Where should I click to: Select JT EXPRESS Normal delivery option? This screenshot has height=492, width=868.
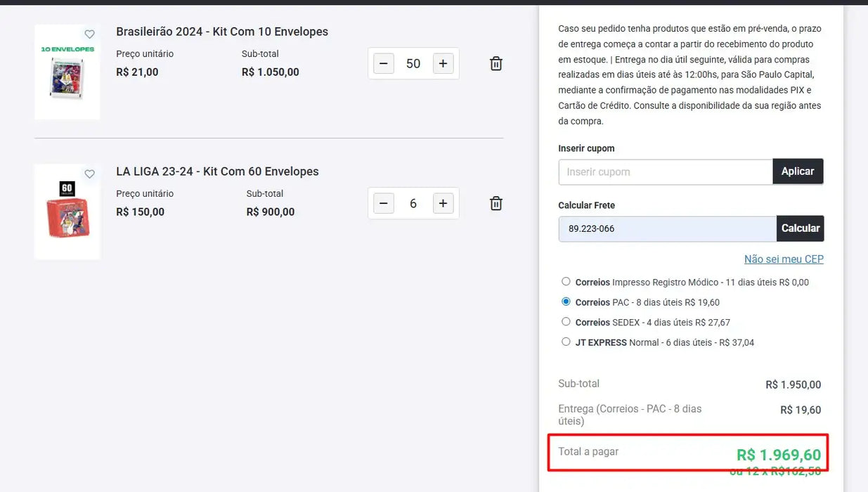coord(566,341)
